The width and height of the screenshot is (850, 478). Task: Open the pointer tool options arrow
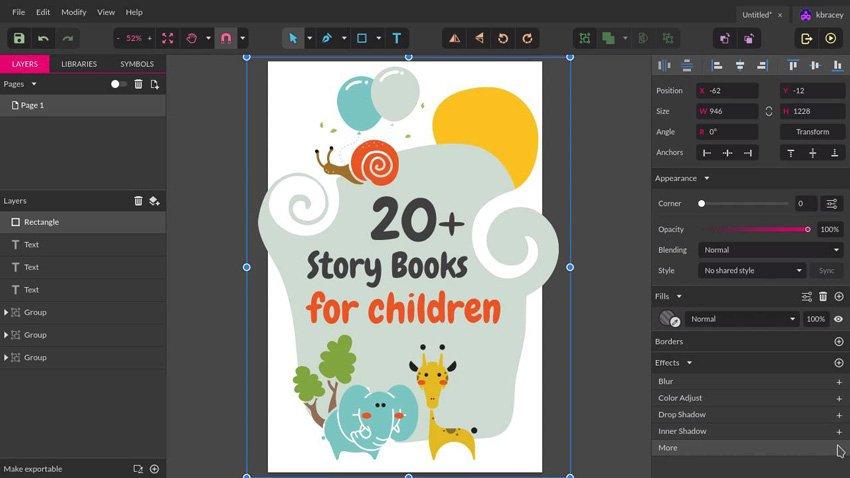click(x=310, y=38)
